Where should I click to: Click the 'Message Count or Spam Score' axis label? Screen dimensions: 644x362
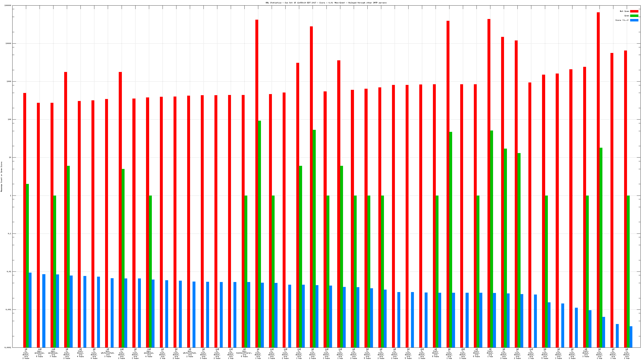(x=2, y=176)
